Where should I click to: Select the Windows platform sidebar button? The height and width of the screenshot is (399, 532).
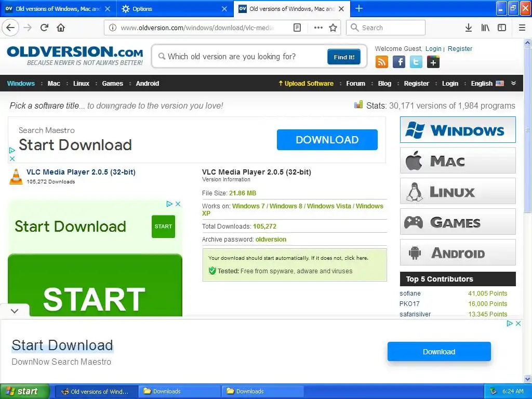click(x=458, y=130)
